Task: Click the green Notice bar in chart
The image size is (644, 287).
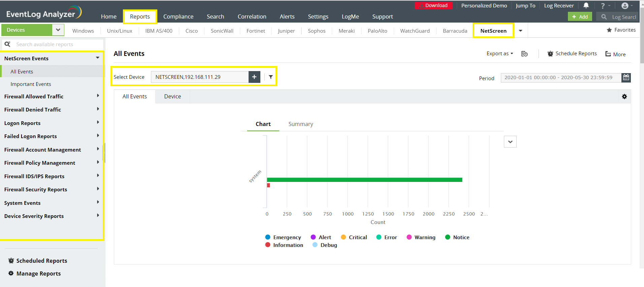Action: [x=364, y=180]
